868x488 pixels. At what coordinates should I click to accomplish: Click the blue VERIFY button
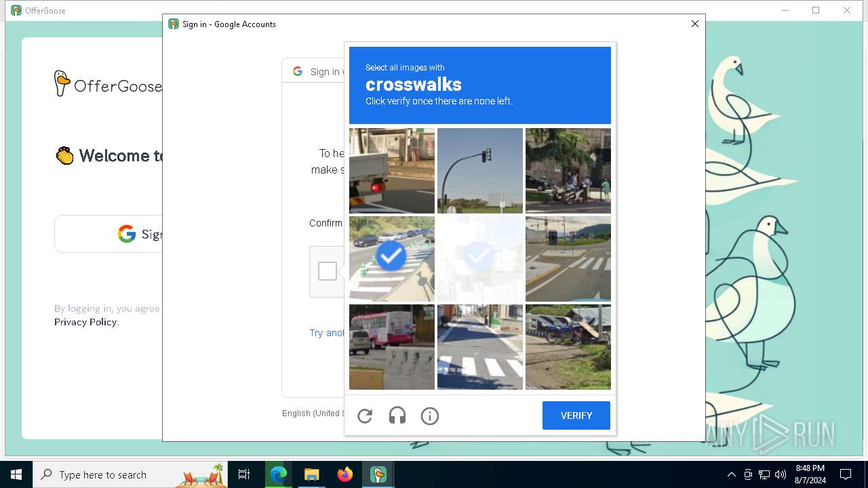(x=576, y=415)
